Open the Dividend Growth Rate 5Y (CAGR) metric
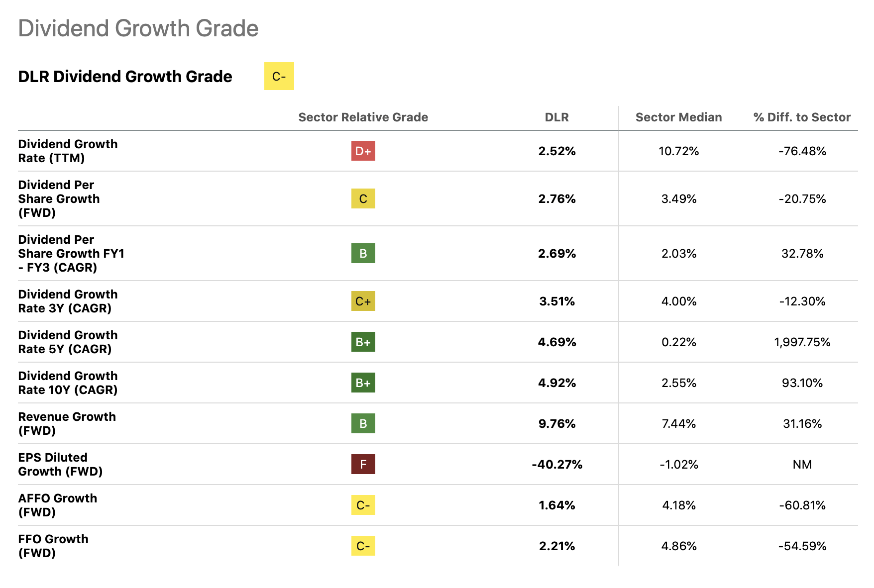874x588 pixels. [x=68, y=342]
